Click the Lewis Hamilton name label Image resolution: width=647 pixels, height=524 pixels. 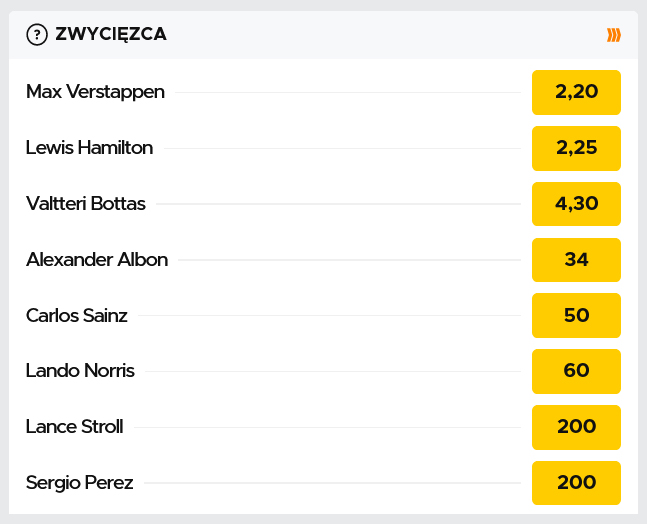tap(89, 148)
